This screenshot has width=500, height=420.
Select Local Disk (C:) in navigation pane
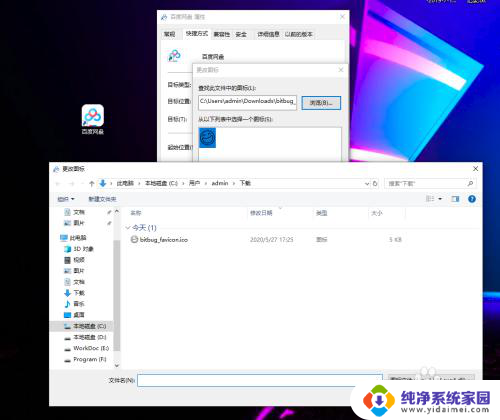pos(85,326)
